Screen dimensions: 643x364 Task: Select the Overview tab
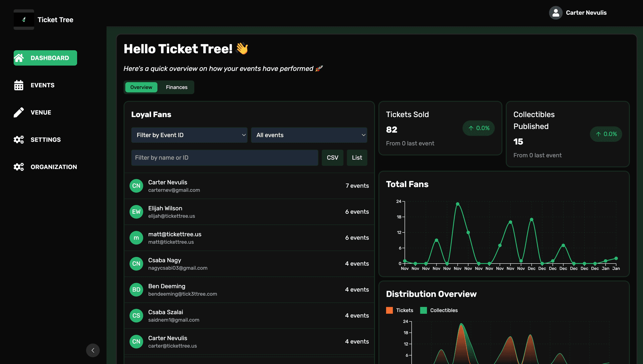click(x=141, y=87)
